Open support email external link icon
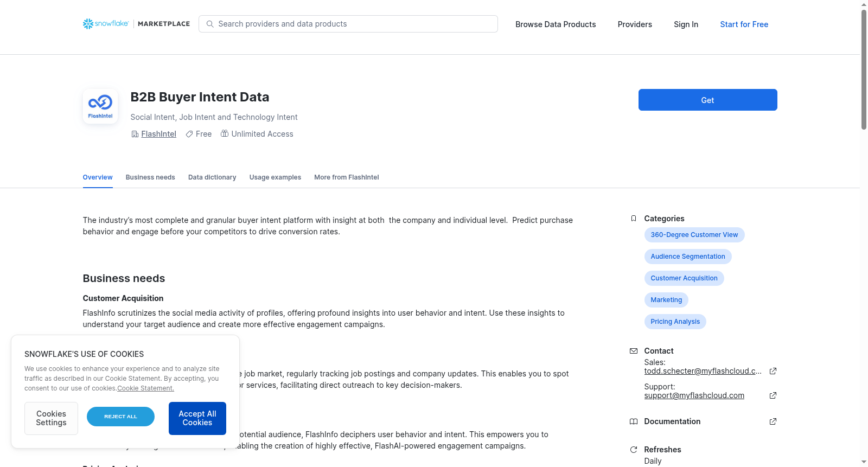The image size is (868, 467). click(x=773, y=395)
